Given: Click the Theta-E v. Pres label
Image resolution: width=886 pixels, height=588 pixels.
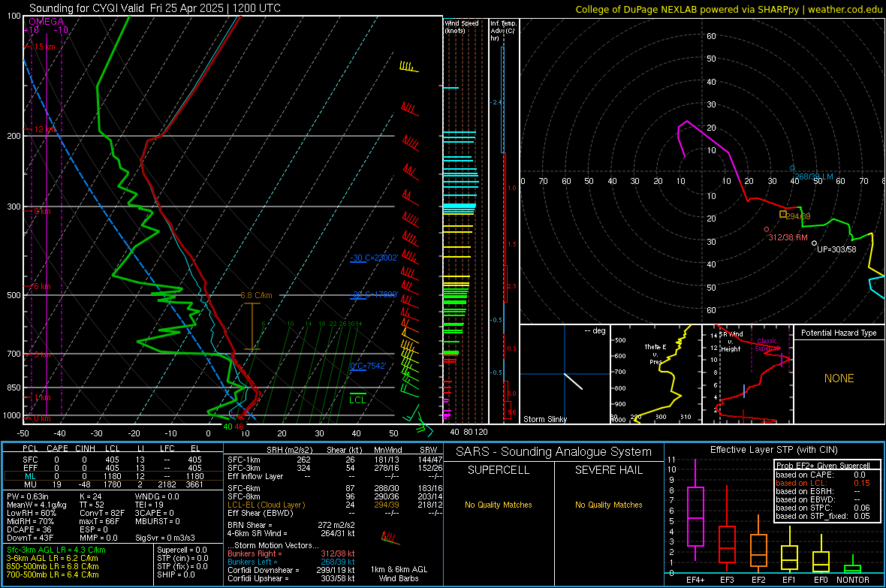Looking at the screenshot, I should pos(655,354).
